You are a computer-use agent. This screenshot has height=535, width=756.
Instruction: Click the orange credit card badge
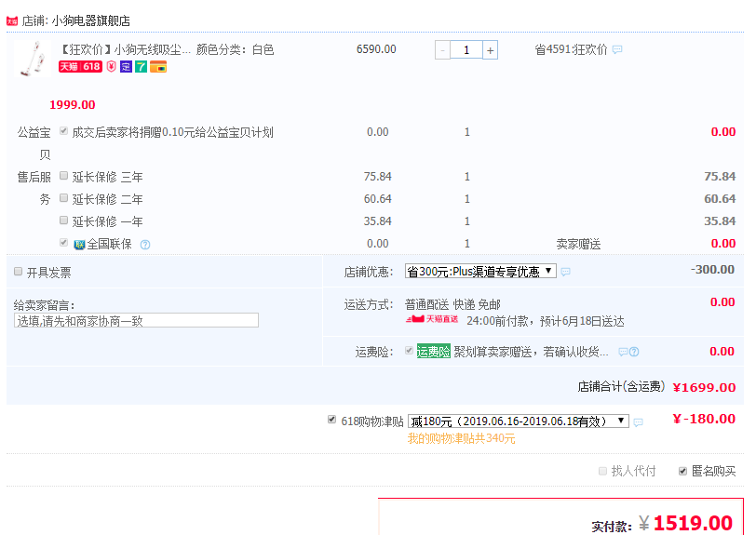click(158, 66)
